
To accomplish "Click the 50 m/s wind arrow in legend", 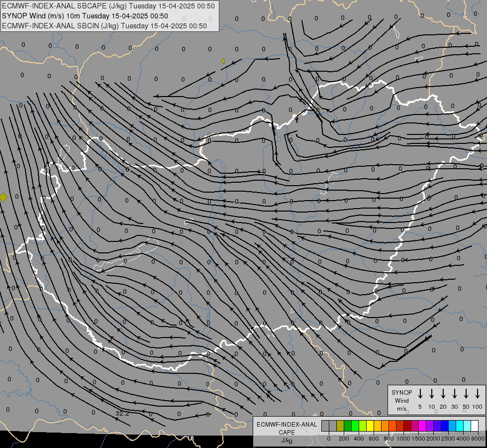I will [466, 394].
